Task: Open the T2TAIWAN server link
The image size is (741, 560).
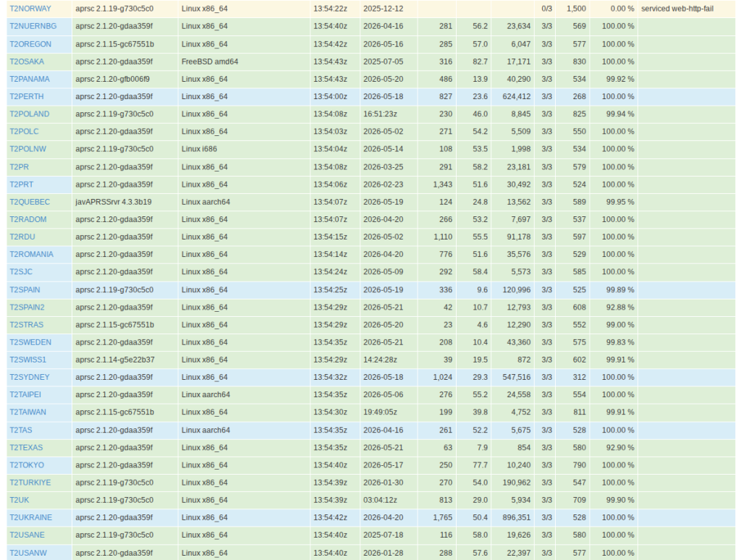Action: click(28, 412)
